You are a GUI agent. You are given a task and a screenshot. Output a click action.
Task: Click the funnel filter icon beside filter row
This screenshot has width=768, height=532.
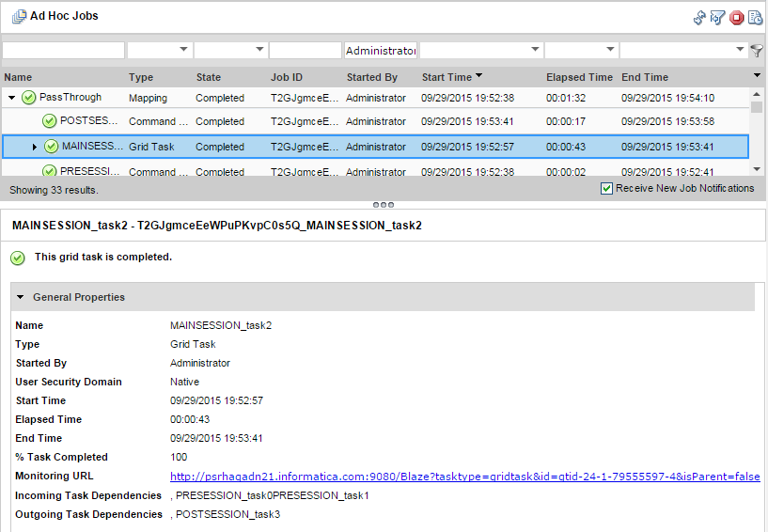(x=758, y=51)
